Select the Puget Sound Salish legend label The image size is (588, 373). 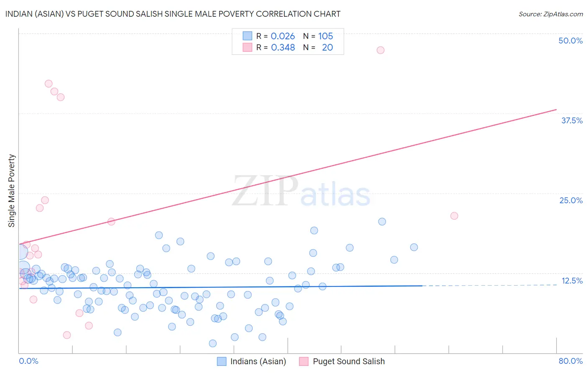coord(349,361)
